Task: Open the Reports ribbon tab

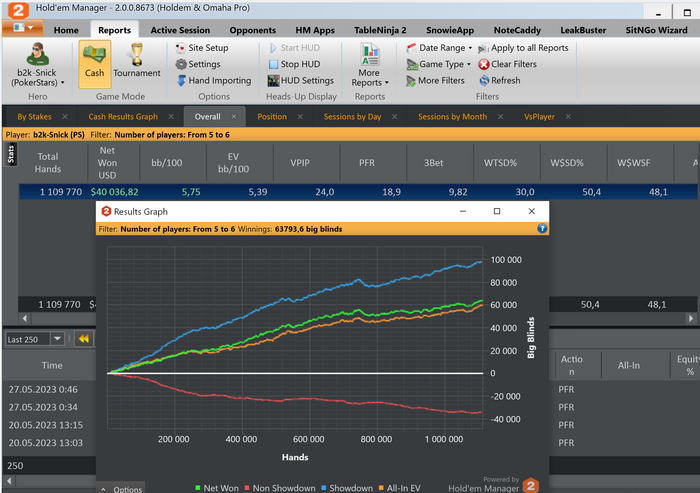Action: point(115,30)
